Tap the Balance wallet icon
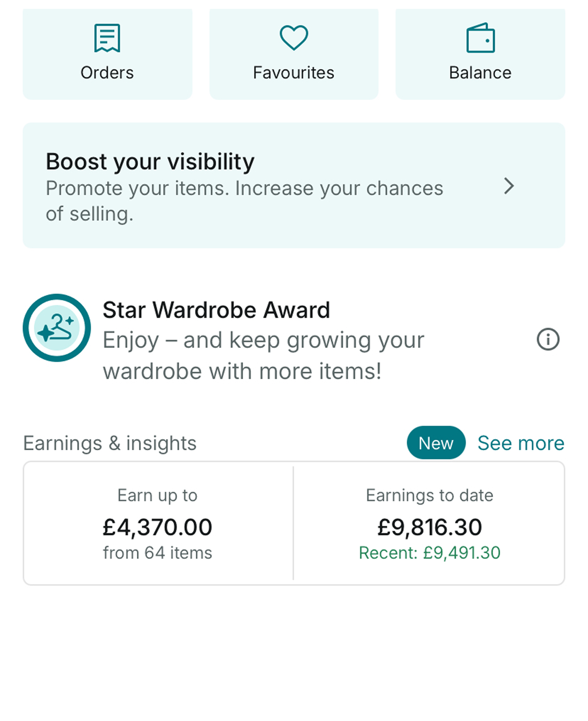Image resolution: width=588 pixels, height=721 pixels. coord(480,38)
